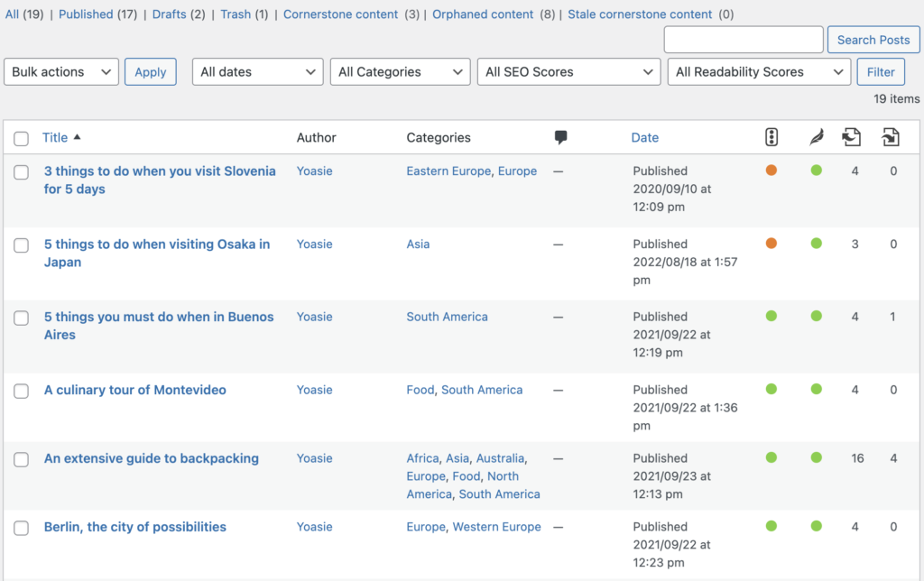Select the checkbox for the Buenos Aires post

[22, 318]
